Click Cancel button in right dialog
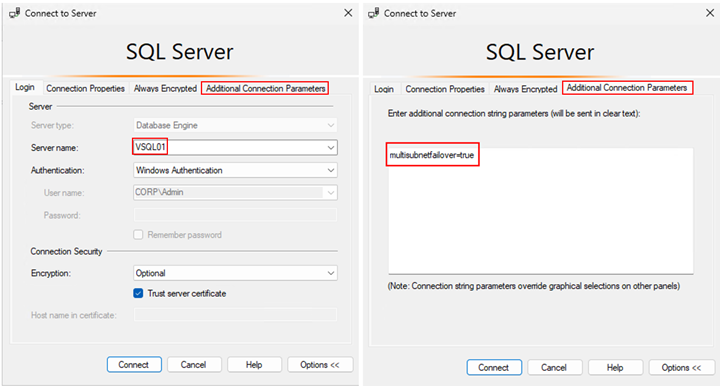720x386 pixels. point(554,367)
